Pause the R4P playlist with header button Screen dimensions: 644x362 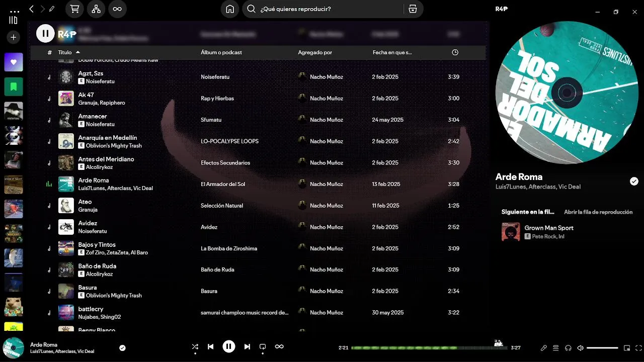click(45, 34)
